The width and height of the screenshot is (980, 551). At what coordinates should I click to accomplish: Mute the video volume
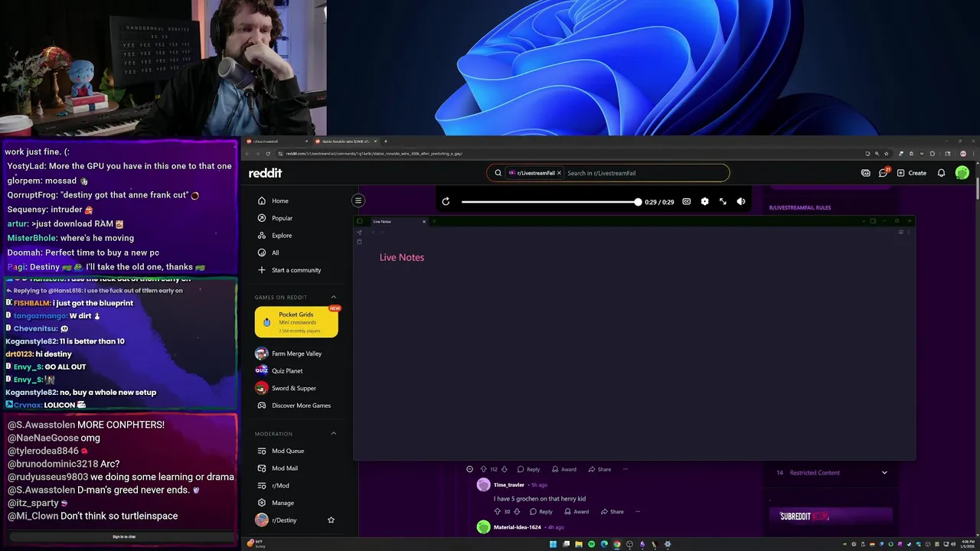point(741,201)
